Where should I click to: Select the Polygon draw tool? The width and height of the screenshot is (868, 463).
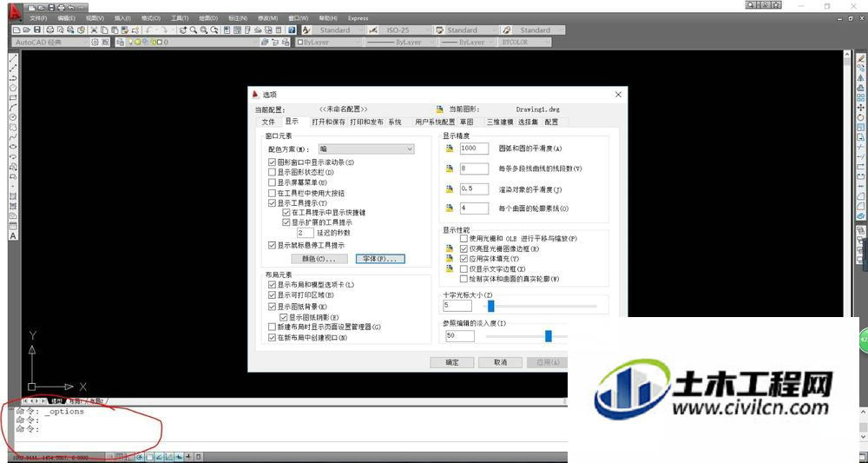(x=13, y=88)
